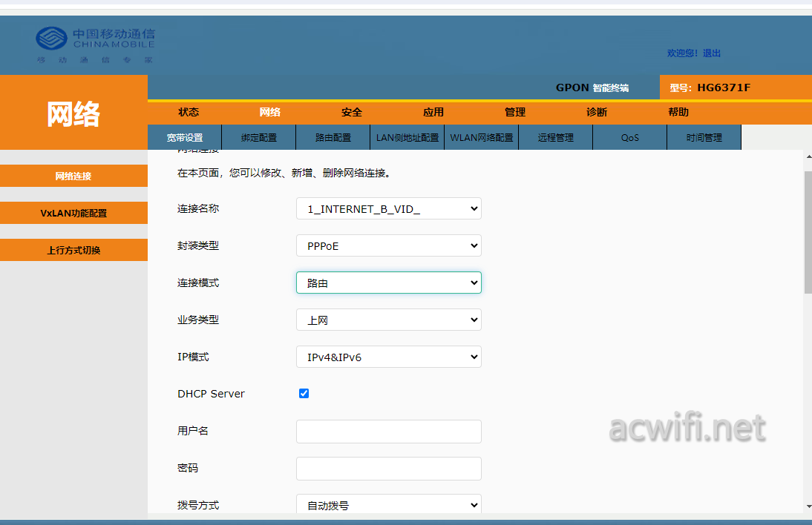Click the 型号: HG6371F model label

710,87
